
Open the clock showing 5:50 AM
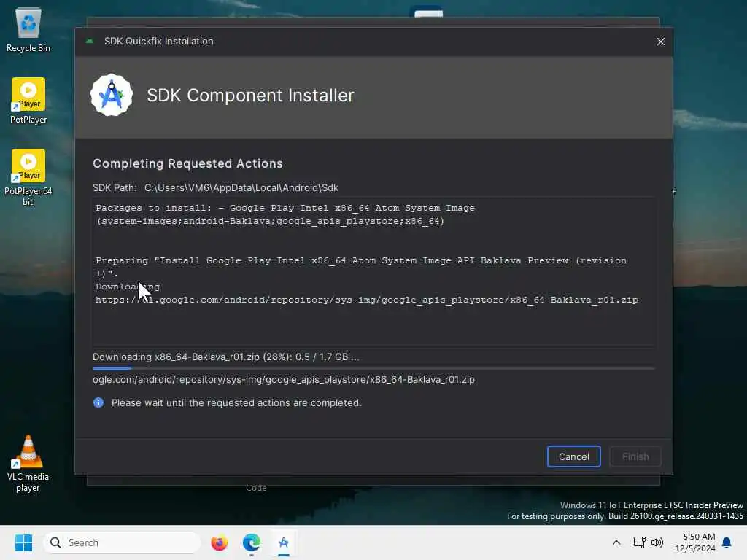[x=694, y=542]
